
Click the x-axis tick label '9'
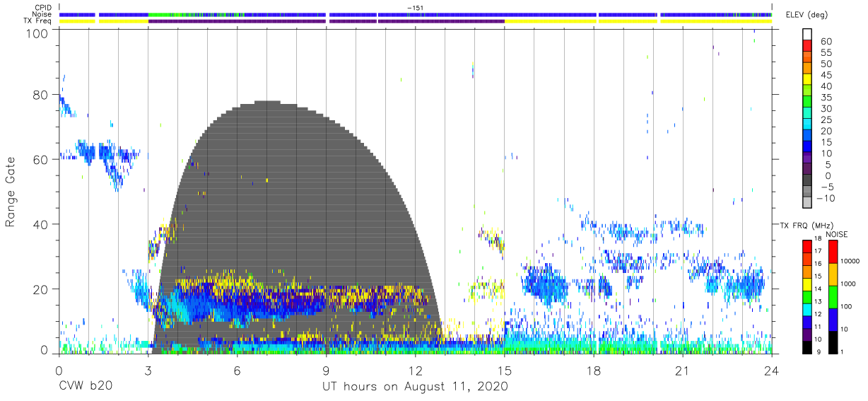click(x=326, y=370)
